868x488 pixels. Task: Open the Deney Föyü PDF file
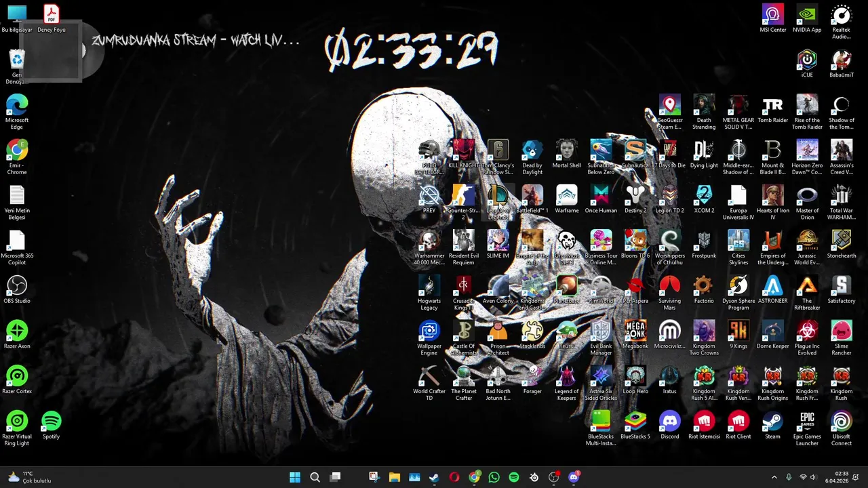click(x=51, y=19)
